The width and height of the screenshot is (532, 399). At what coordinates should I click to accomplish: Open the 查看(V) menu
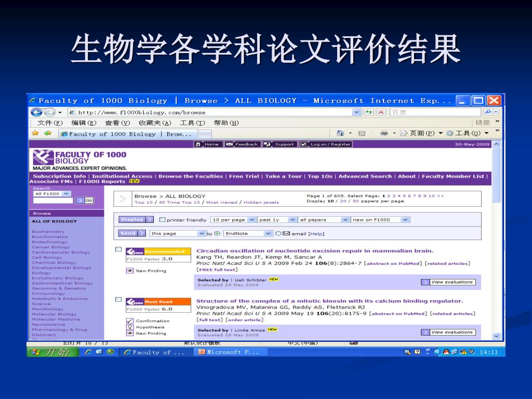[118, 123]
